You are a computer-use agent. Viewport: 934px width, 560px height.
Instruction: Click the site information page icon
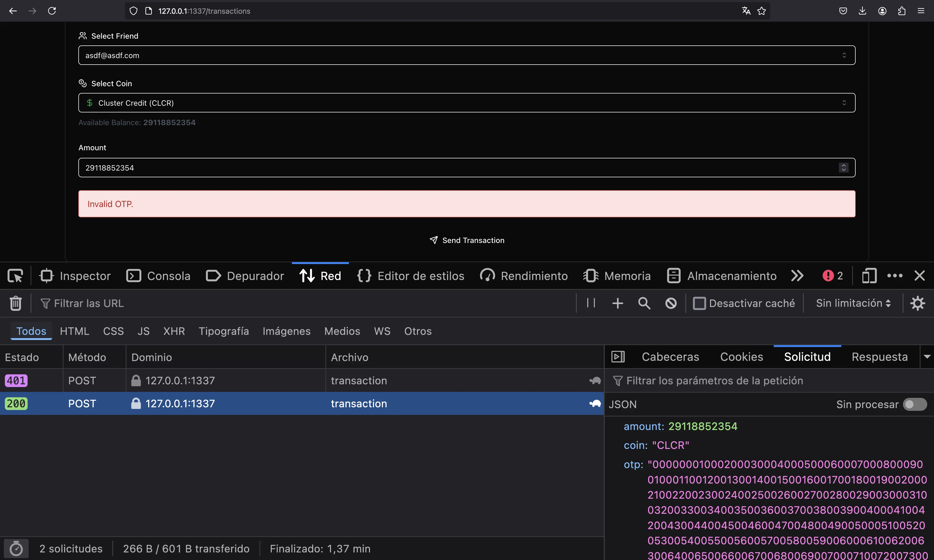pos(149,11)
